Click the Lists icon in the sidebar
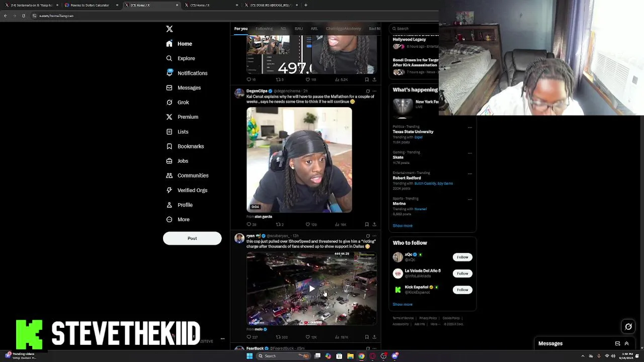This screenshot has height=362, width=644. click(170, 132)
